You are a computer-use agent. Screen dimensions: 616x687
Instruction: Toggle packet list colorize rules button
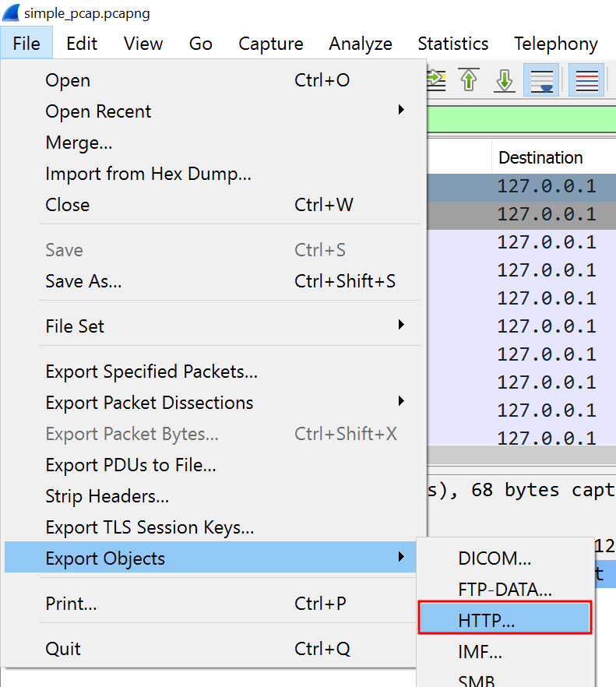click(586, 80)
